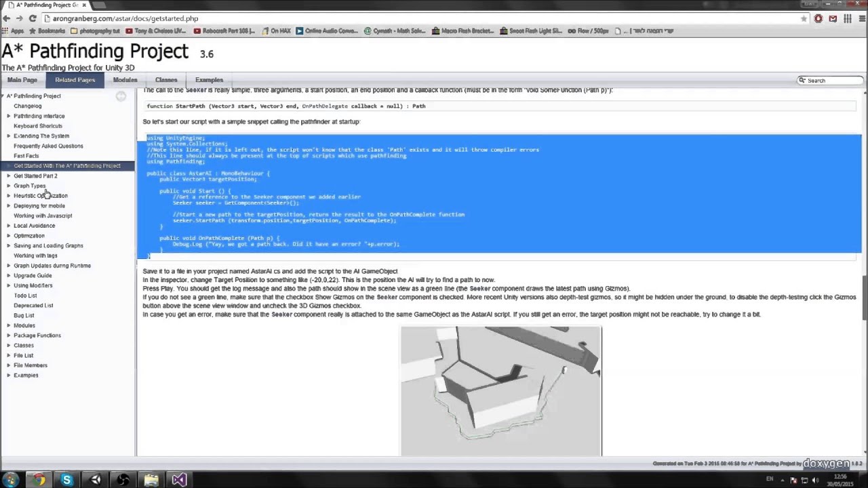Screen dimensions: 868x488
Task: Open file explorer folder in taskbar
Action: (151, 480)
